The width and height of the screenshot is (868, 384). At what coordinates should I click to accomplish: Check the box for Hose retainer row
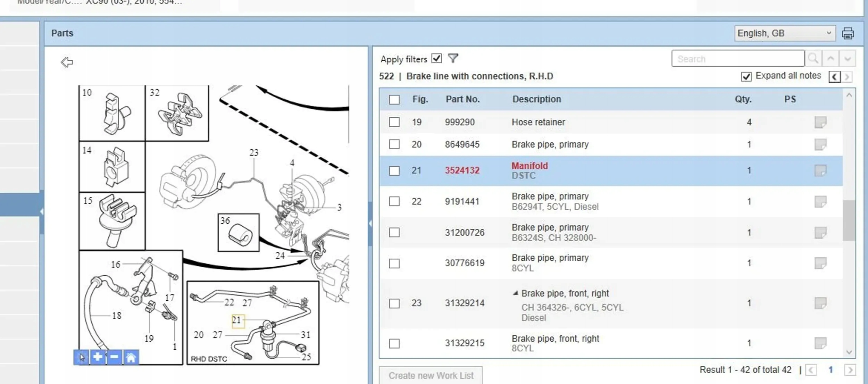tap(394, 122)
